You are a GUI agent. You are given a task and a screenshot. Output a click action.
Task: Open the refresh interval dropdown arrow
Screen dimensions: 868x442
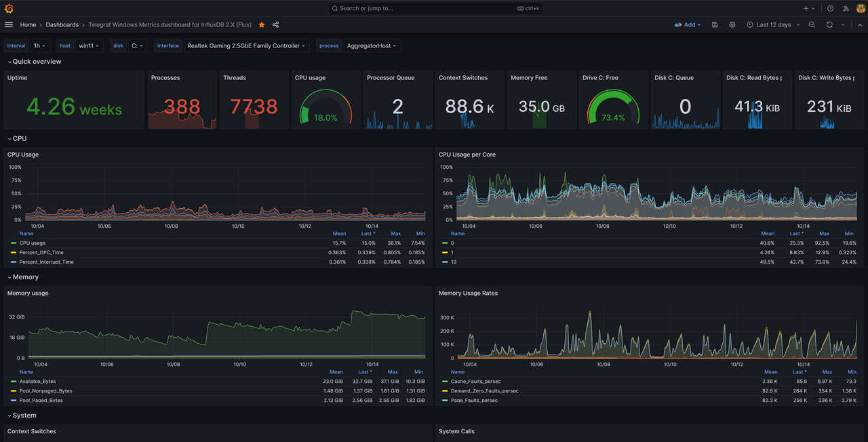click(x=843, y=24)
